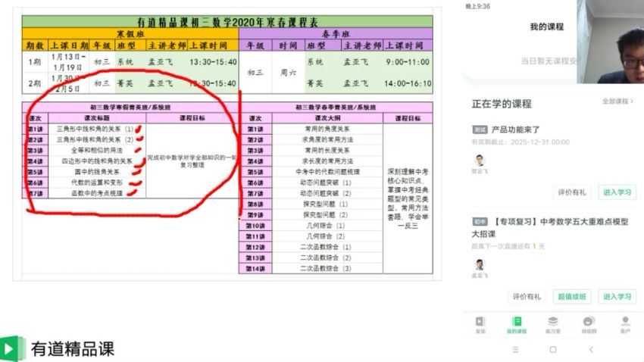644x362 pixels.
Task: Open the chat-face tab in bottom navigation
Action: (589, 324)
